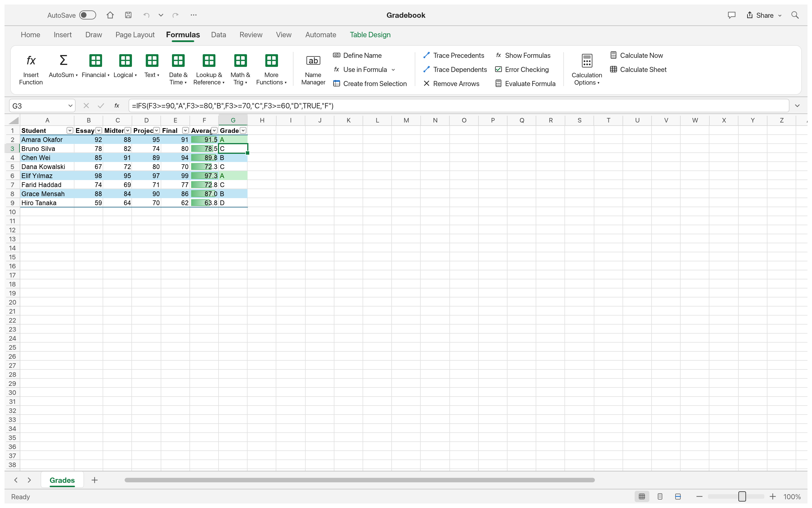The height and width of the screenshot is (508, 812).
Task: Open Calculation Options dropdown
Action: tap(586, 69)
